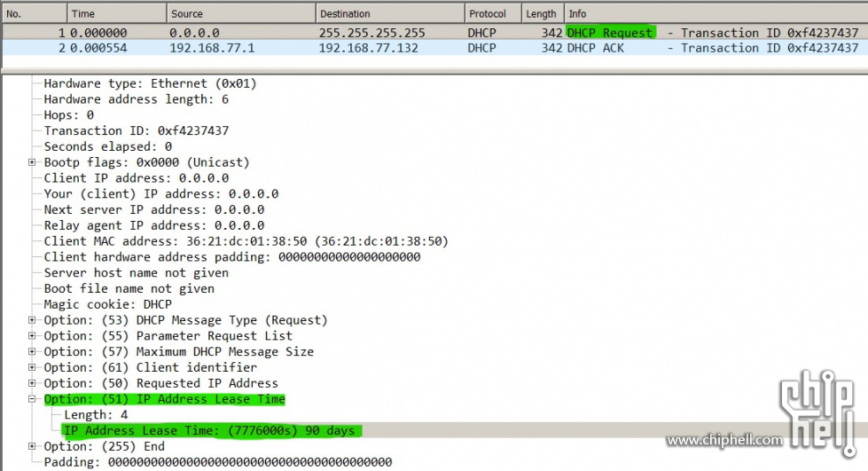Image resolution: width=868 pixels, height=471 pixels.
Task: Click the Source column header
Action: (241, 14)
